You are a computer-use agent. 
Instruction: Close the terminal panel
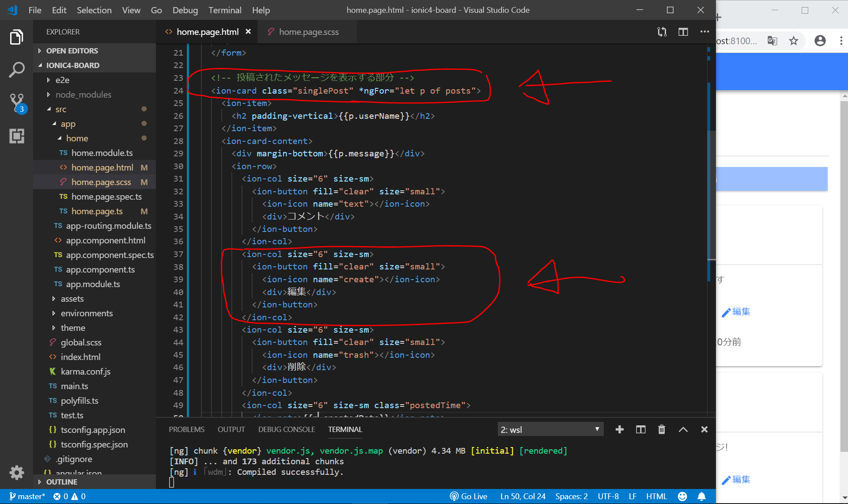[704, 429]
